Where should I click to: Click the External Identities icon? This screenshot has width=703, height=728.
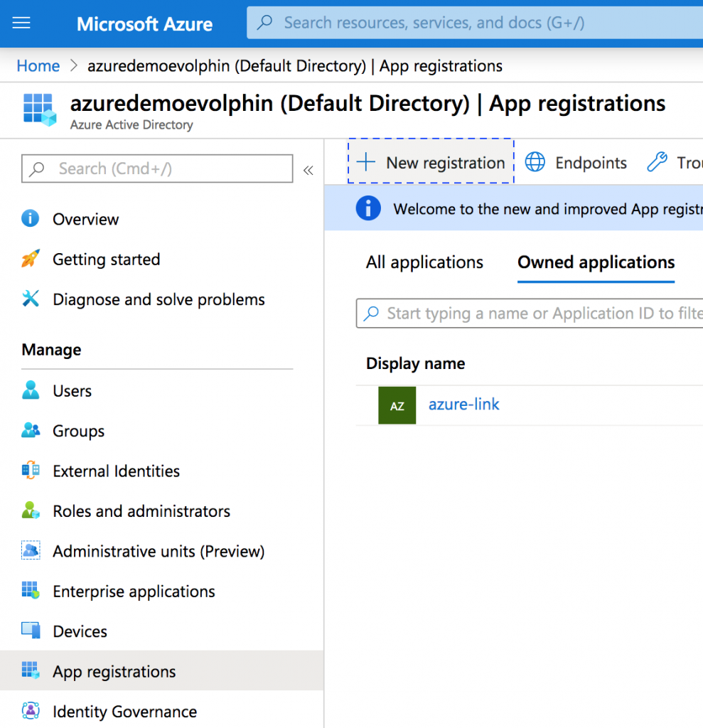[31, 471]
